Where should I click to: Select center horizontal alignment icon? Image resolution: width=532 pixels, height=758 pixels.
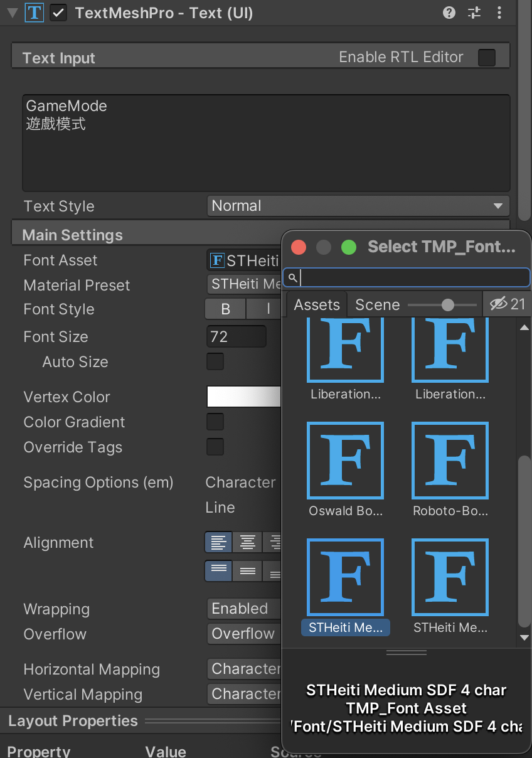[x=248, y=542]
